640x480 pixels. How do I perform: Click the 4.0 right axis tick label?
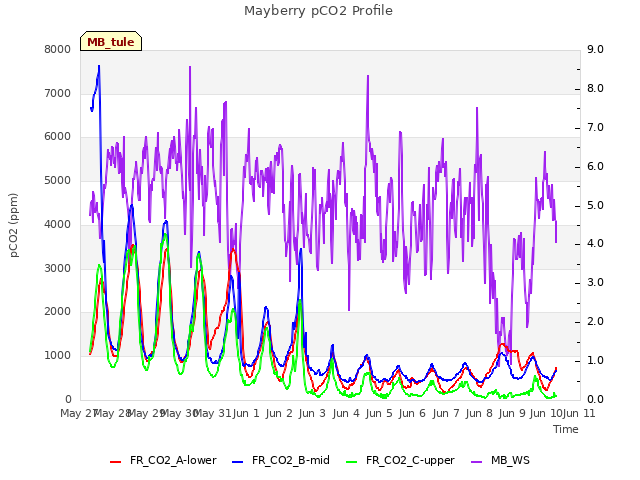[x=595, y=244]
